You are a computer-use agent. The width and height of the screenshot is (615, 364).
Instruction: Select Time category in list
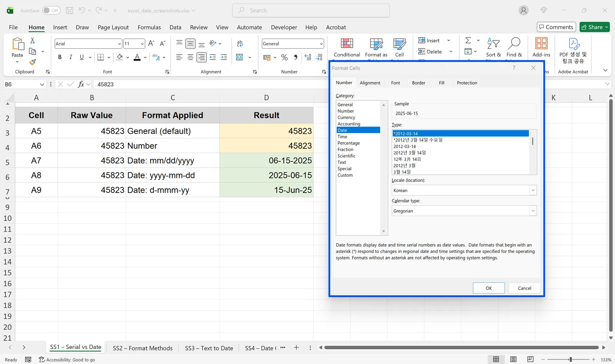click(x=342, y=136)
